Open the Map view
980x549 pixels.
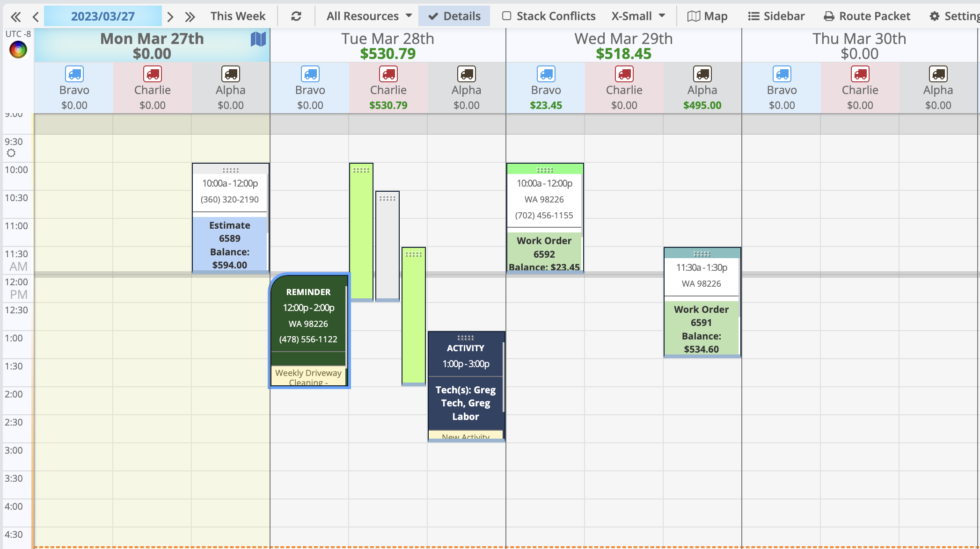click(707, 16)
